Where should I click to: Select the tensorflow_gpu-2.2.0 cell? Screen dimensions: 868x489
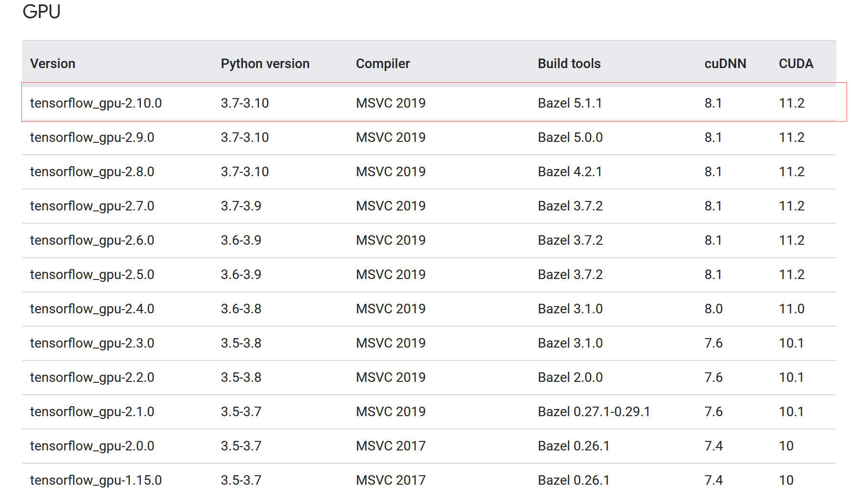pos(92,377)
